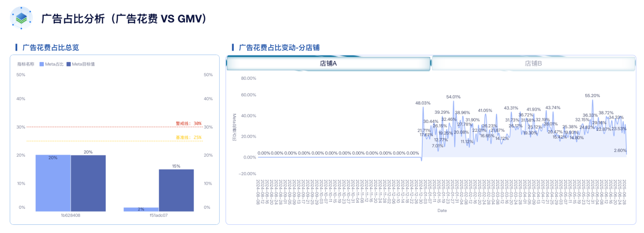Image resolution: width=644 pixels, height=233 pixels.
Task: Click the 15% Meta目标值 bar for f51adc07
Action: click(176, 190)
